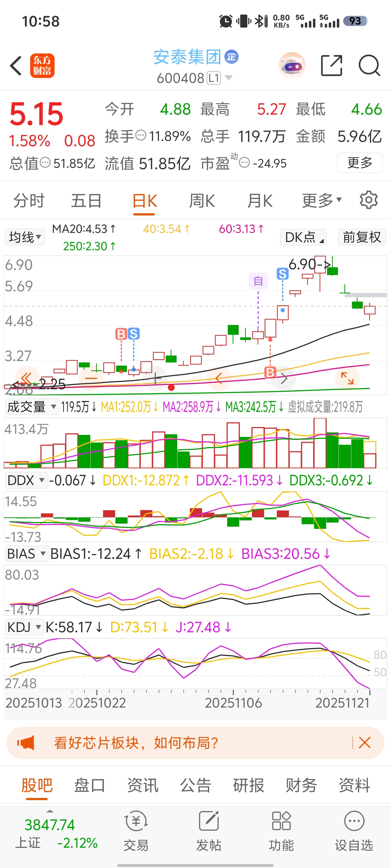This screenshot has height=868, width=391.
Task: Tap the megaphone announcement icon
Action: click(26, 743)
